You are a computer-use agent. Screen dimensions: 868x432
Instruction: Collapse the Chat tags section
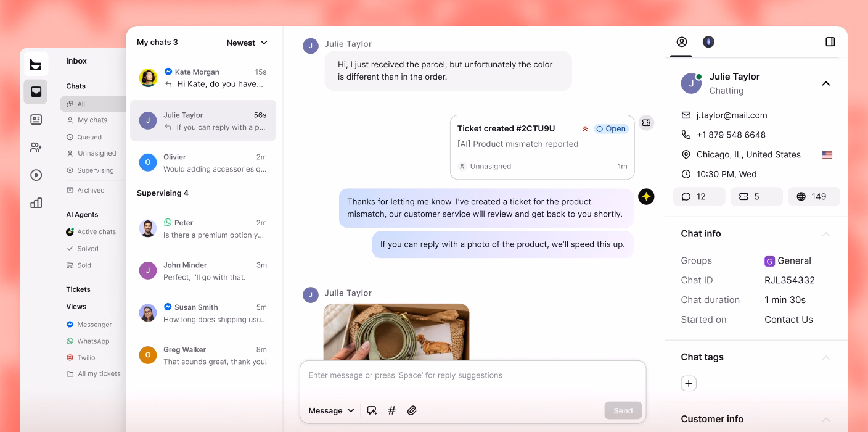click(x=826, y=357)
